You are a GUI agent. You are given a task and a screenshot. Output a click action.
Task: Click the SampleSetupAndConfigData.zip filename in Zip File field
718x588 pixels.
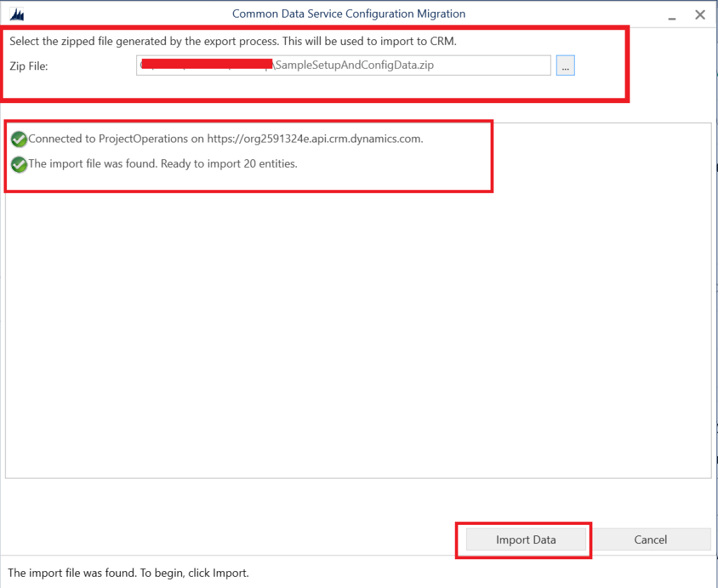pos(360,66)
